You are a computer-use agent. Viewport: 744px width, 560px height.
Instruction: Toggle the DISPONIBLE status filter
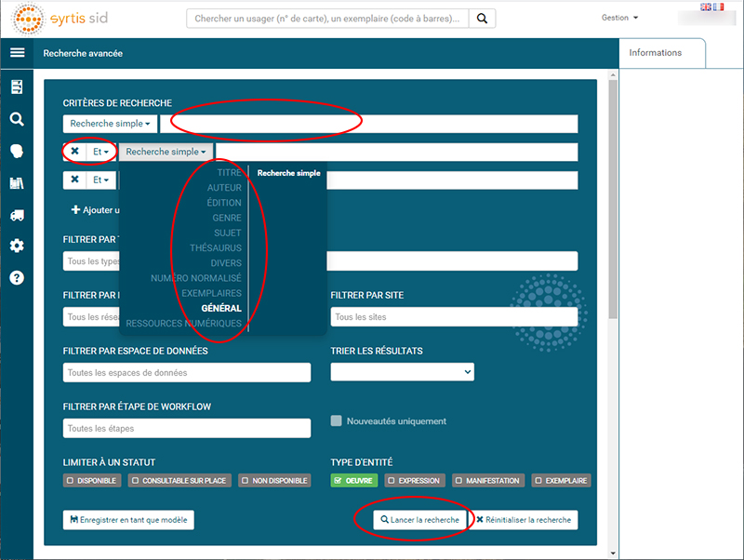[92, 480]
